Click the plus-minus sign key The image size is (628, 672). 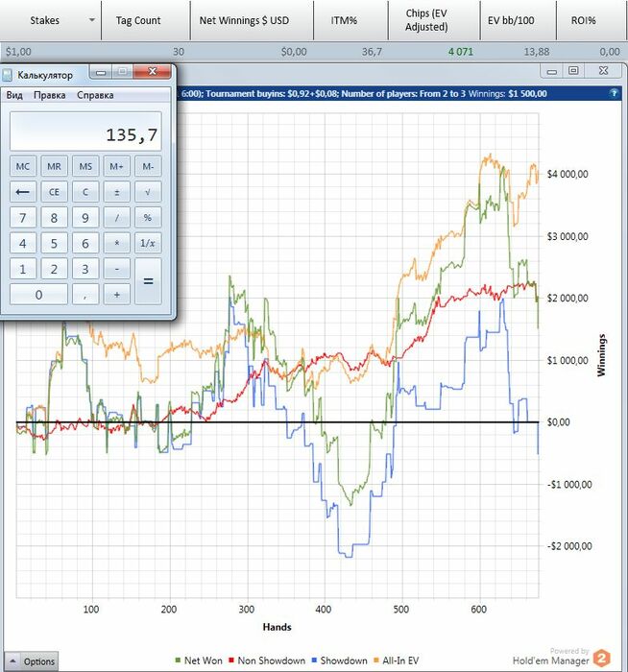click(116, 192)
